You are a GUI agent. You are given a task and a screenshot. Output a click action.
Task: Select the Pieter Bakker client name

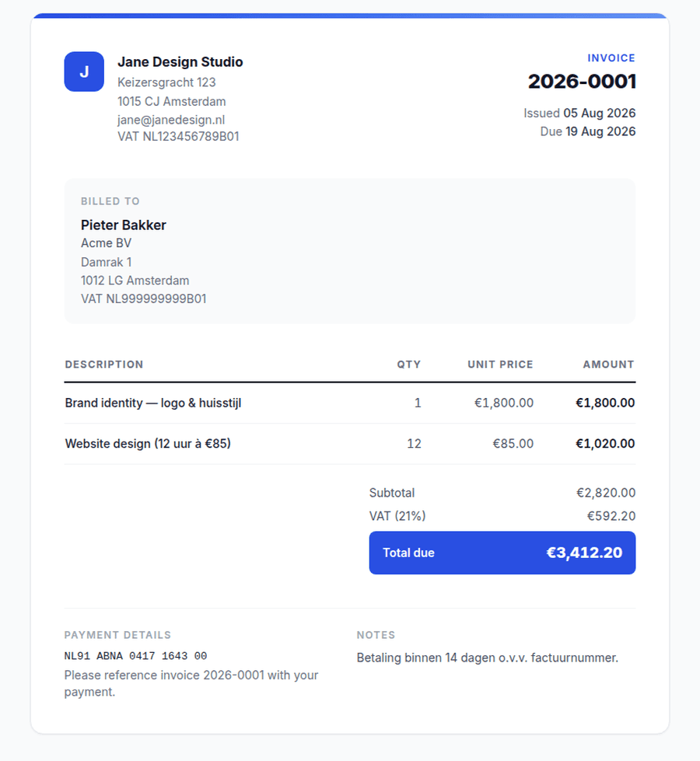(x=124, y=225)
